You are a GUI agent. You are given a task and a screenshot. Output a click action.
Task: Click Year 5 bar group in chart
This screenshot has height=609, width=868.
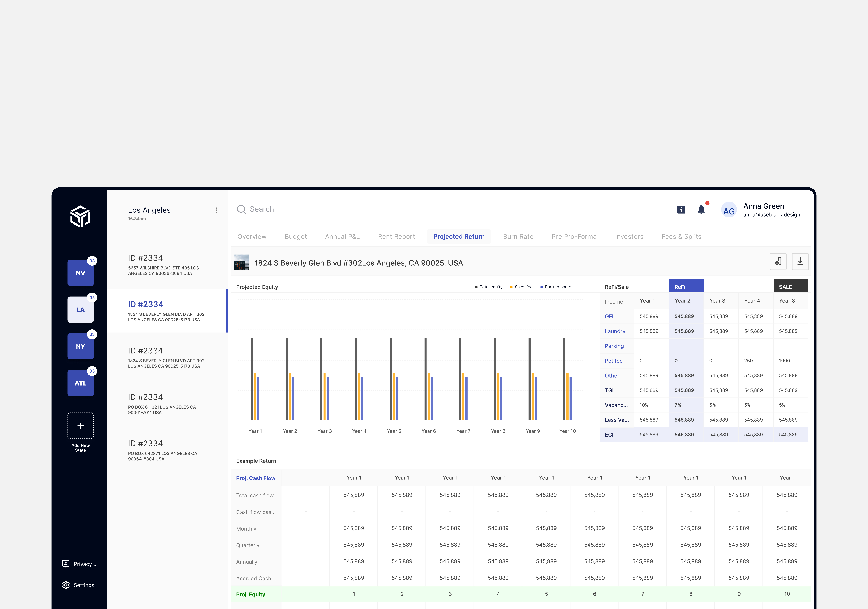(x=394, y=379)
